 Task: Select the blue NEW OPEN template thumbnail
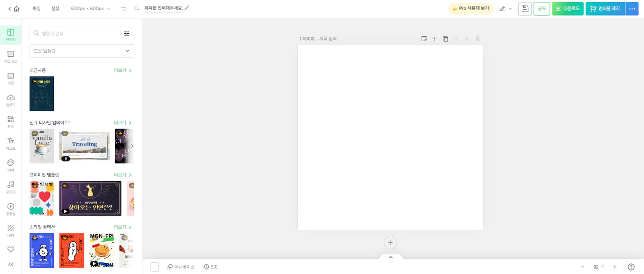point(42,250)
